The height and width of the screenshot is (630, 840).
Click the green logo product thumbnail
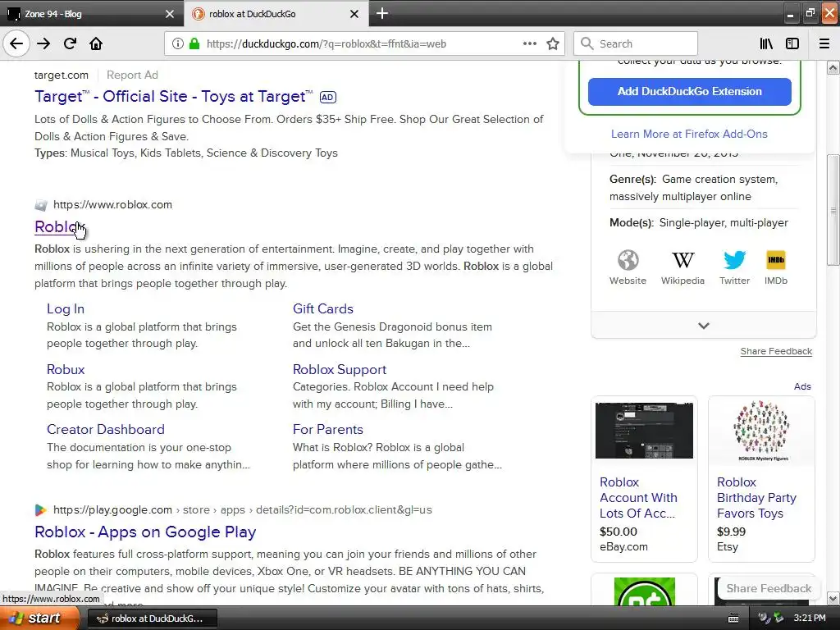(x=644, y=591)
